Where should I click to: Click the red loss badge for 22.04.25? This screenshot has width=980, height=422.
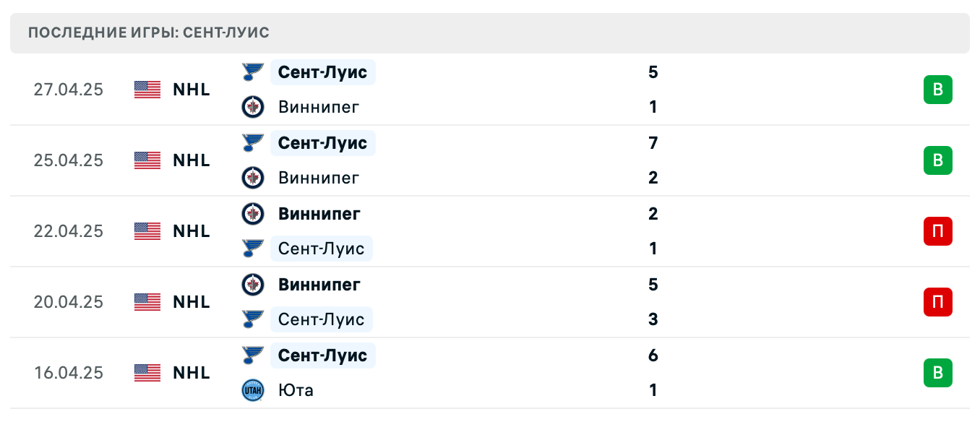click(x=937, y=231)
